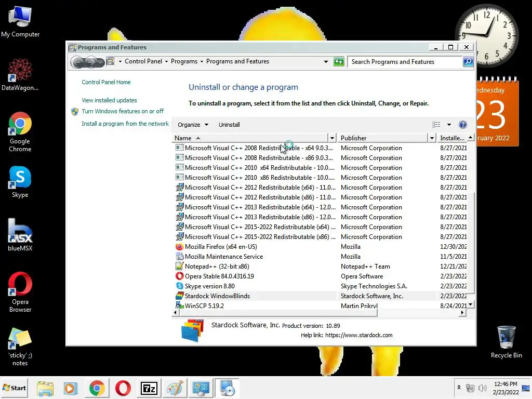Image resolution: width=532 pixels, height=399 pixels.
Task: Click Install a program from the network
Action: [125, 124]
